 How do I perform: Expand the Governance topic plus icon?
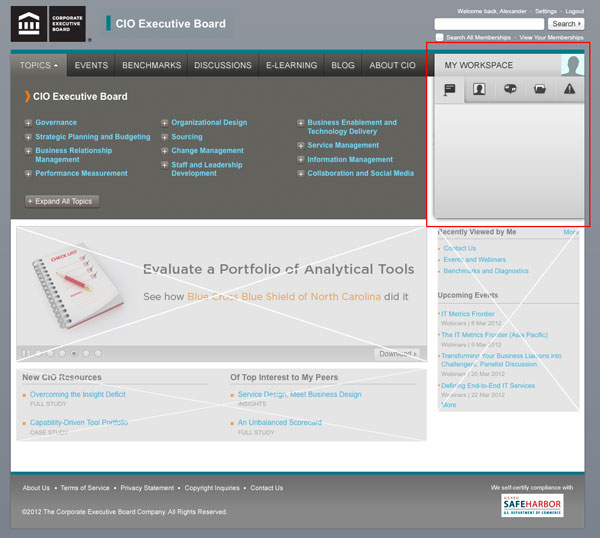[x=28, y=123]
